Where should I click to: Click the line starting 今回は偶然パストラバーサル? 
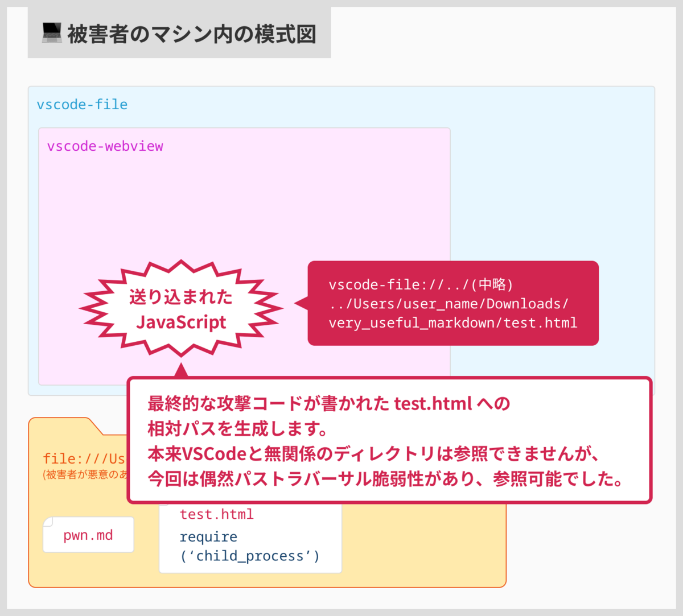[387, 478]
